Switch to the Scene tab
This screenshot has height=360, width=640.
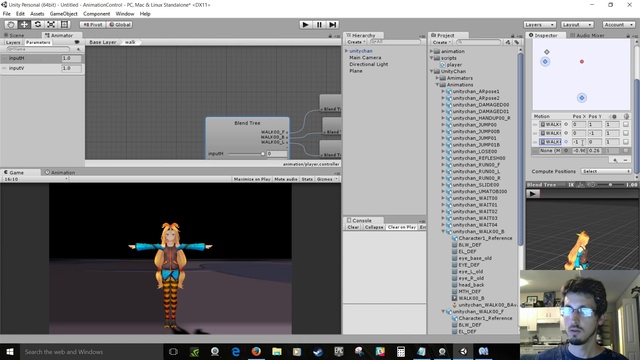(14, 36)
